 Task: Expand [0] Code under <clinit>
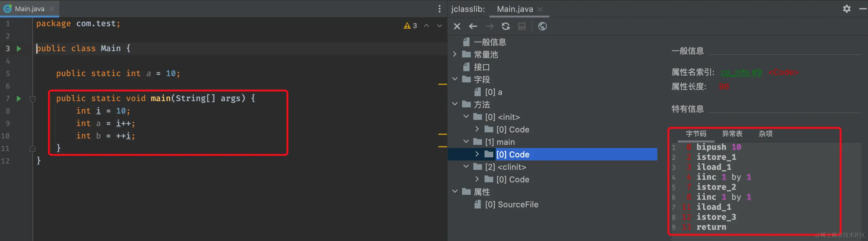point(477,179)
